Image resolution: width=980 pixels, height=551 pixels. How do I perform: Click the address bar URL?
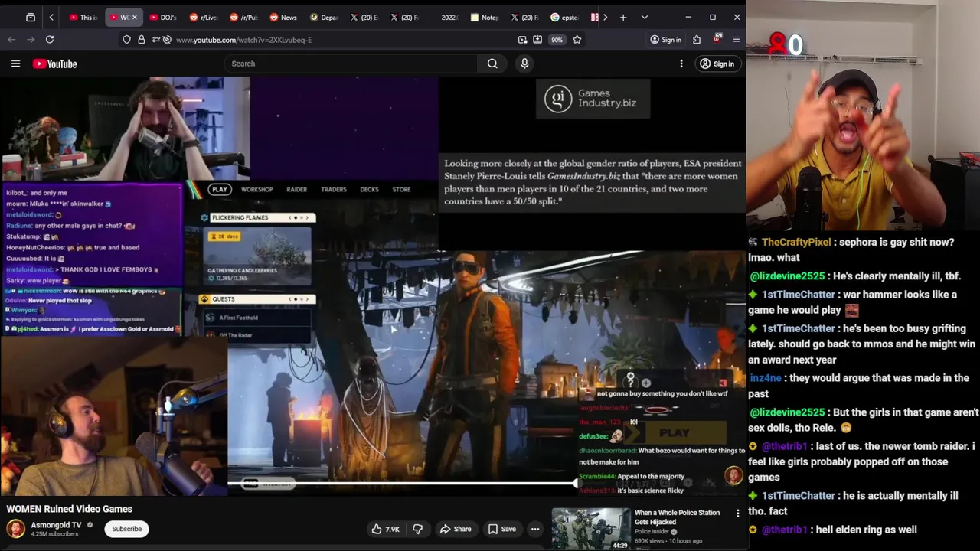pos(243,40)
